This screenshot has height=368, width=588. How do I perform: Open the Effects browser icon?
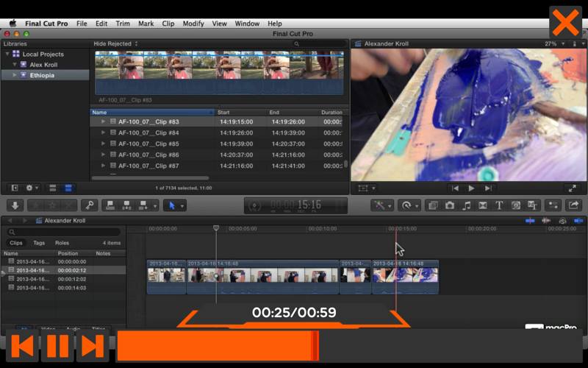point(433,205)
